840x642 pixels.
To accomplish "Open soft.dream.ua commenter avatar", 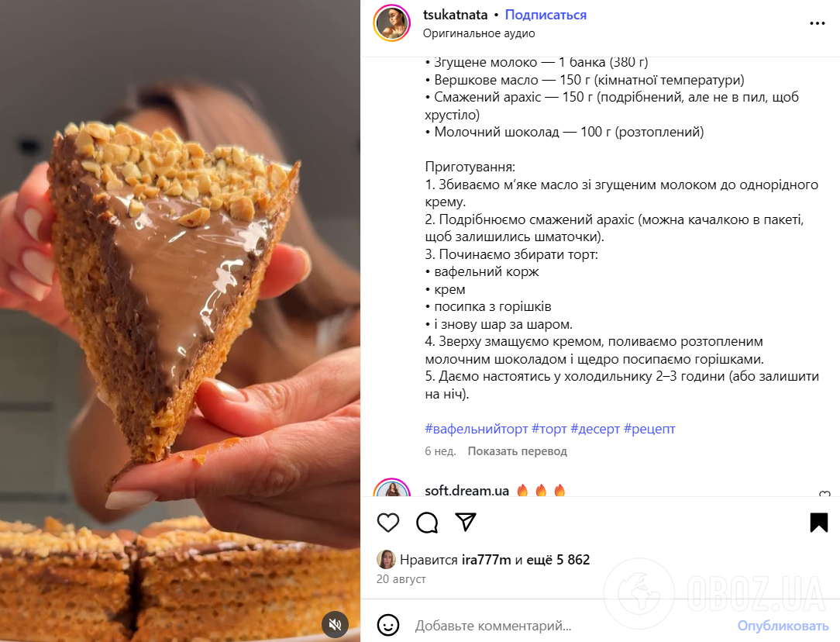I will [x=391, y=488].
